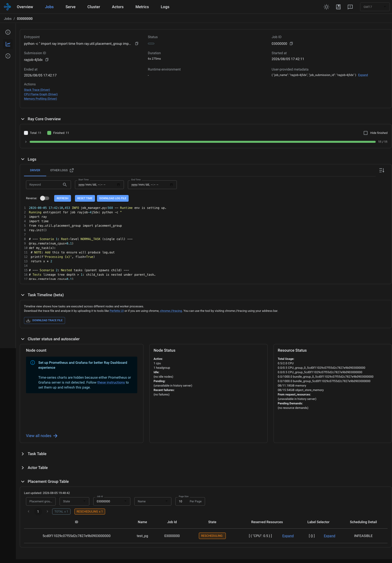Expand the Task Table section
This screenshot has height=563, width=392.
coord(23,454)
